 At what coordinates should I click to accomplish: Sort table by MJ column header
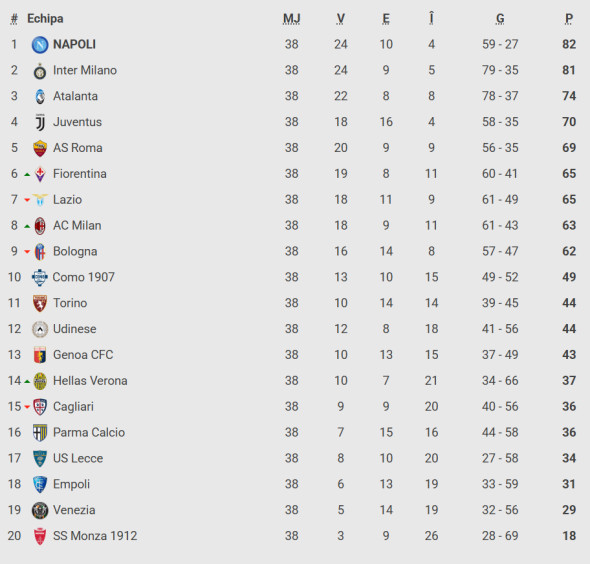[x=292, y=18]
